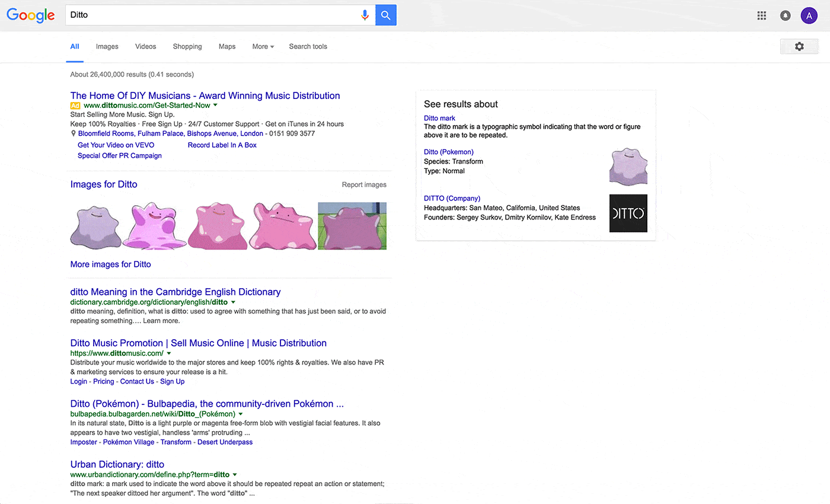This screenshot has height=504, width=830.
Task: Click More images for Ditto
Action: pyautogui.click(x=110, y=264)
